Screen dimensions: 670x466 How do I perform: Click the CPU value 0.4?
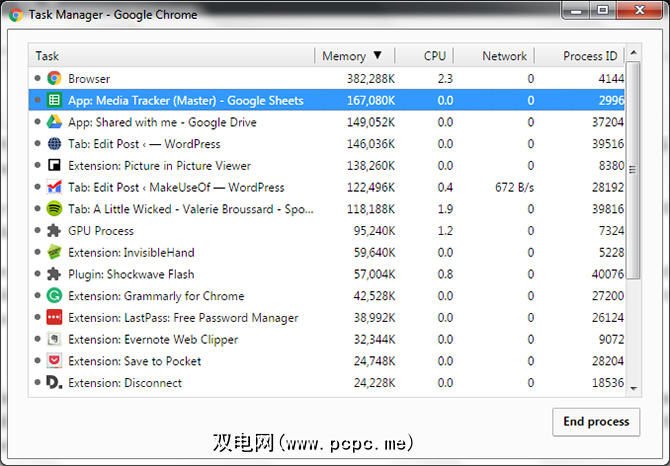coord(445,187)
